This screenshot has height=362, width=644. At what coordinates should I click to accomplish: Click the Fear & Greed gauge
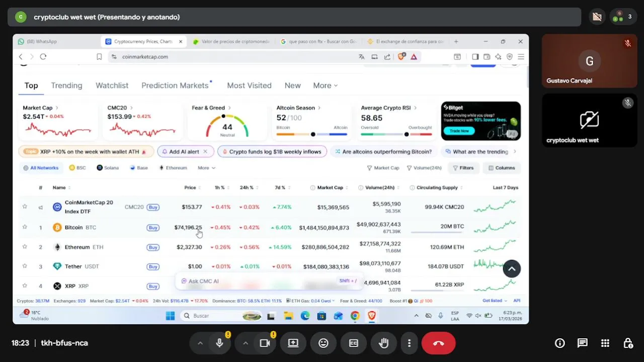click(x=227, y=126)
